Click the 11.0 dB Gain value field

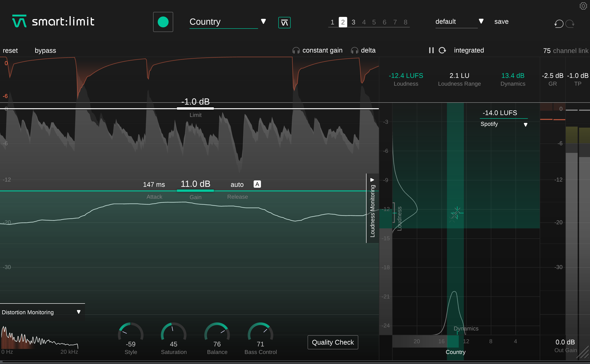click(195, 184)
